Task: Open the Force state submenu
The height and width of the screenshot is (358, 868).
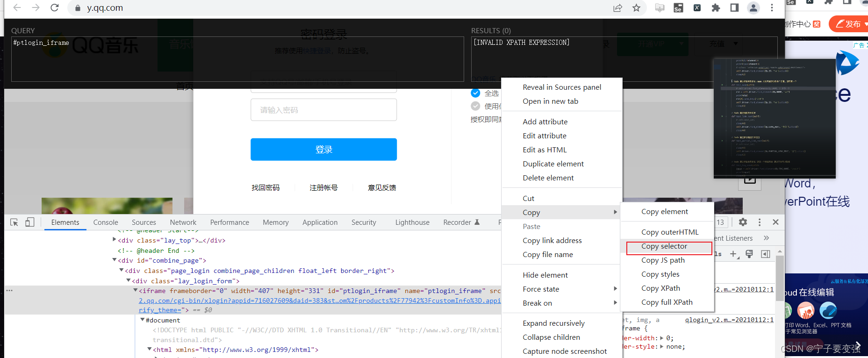Action: click(562, 289)
